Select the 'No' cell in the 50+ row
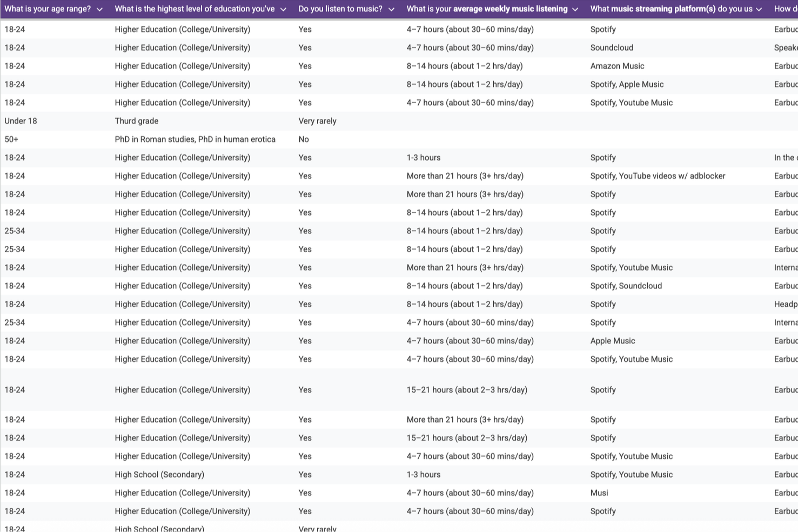The width and height of the screenshot is (798, 532). point(304,139)
